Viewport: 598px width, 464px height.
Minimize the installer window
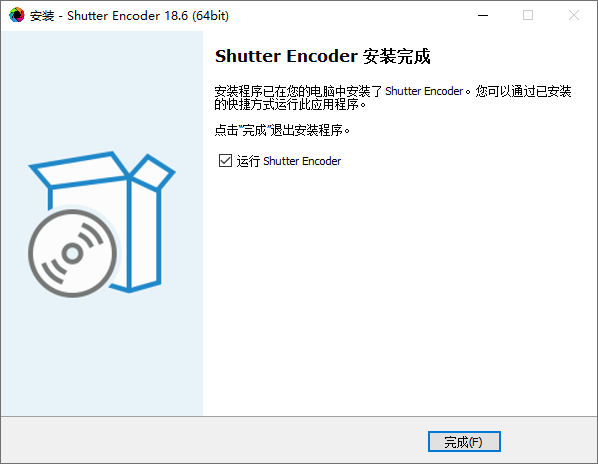tap(483, 15)
